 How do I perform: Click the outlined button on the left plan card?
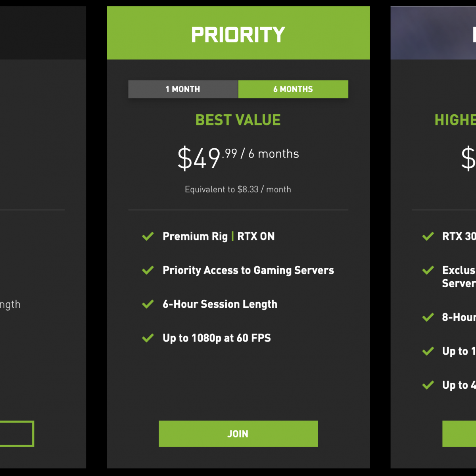click(17, 434)
